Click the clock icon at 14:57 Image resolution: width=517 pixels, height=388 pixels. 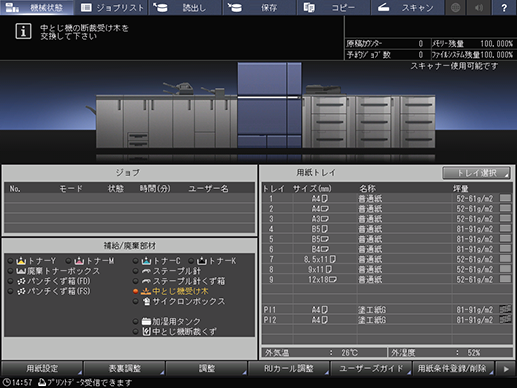point(6,382)
